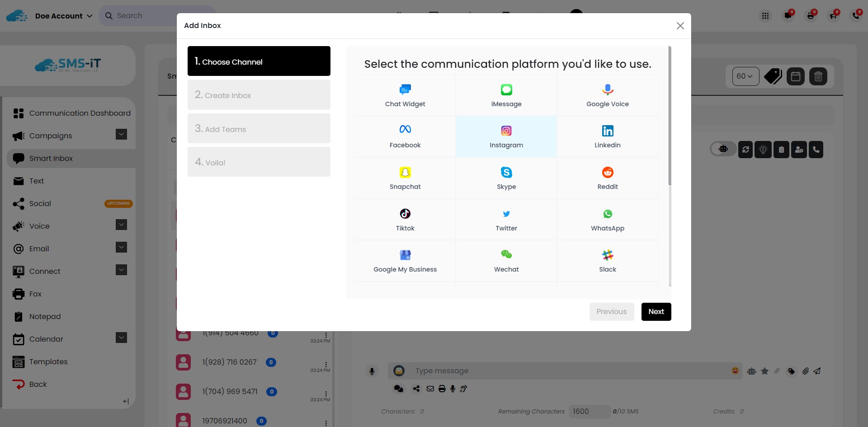Click the SMS-iT logo
The width and height of the screenshot is (868, 427).
click(x=68, y=66)
